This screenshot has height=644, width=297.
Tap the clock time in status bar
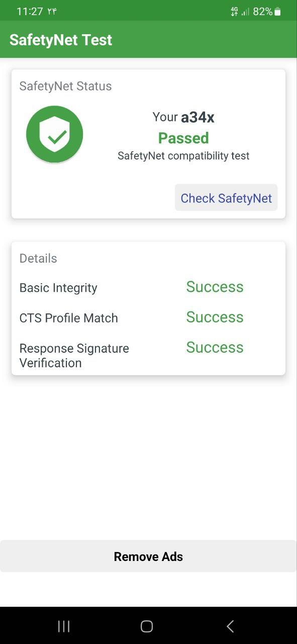[x=30, y=12]
